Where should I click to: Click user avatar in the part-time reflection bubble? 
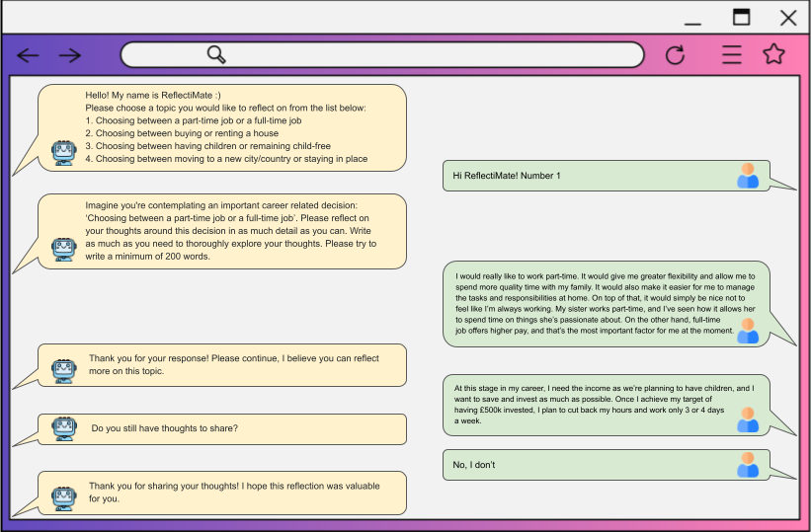pos(748,331)
